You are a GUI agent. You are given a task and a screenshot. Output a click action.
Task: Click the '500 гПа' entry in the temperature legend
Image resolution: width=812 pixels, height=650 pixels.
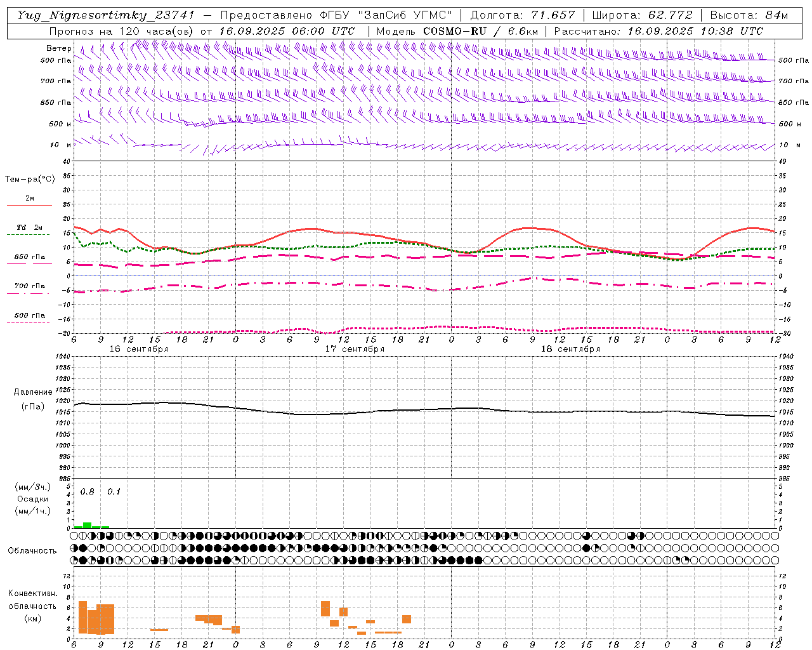[30, 315]
